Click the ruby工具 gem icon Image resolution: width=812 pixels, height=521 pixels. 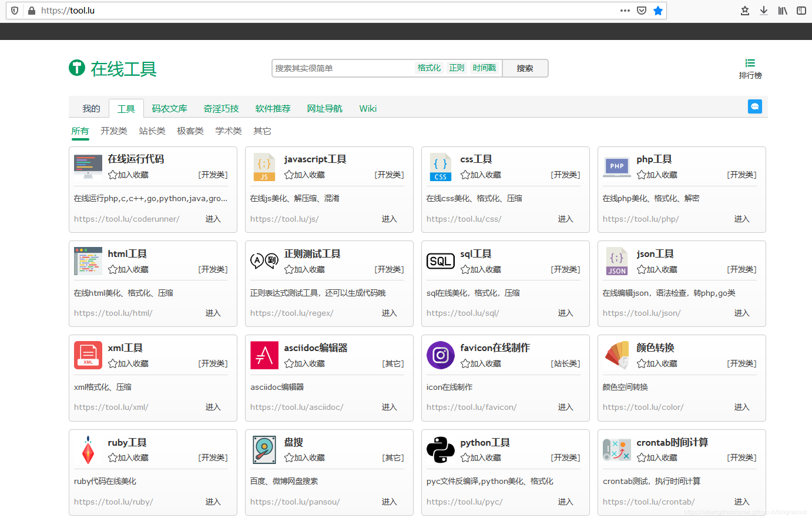click(x=88, y=450)
